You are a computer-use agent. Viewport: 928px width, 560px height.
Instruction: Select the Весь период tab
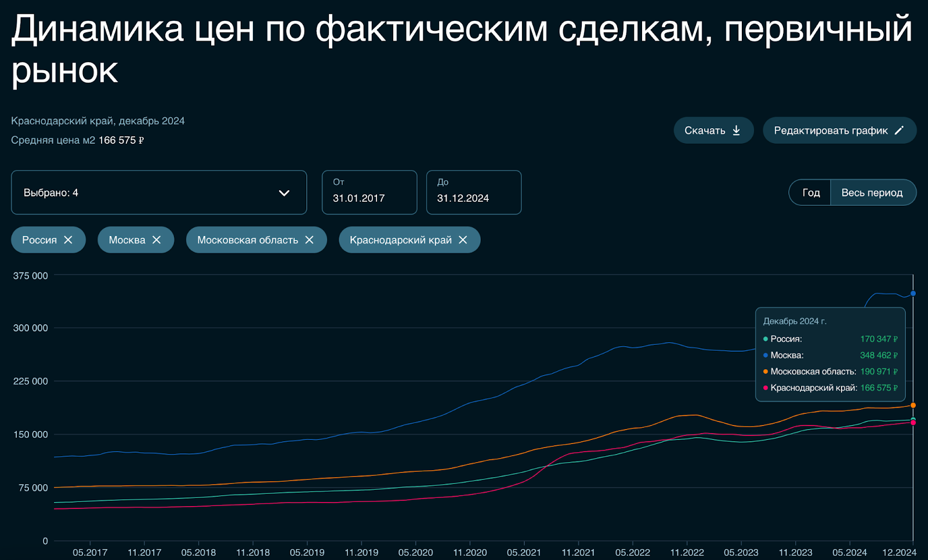(872, 192)
